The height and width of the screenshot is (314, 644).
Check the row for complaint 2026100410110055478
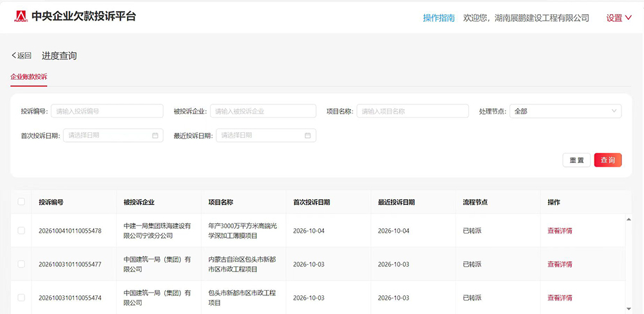[21, 231]
